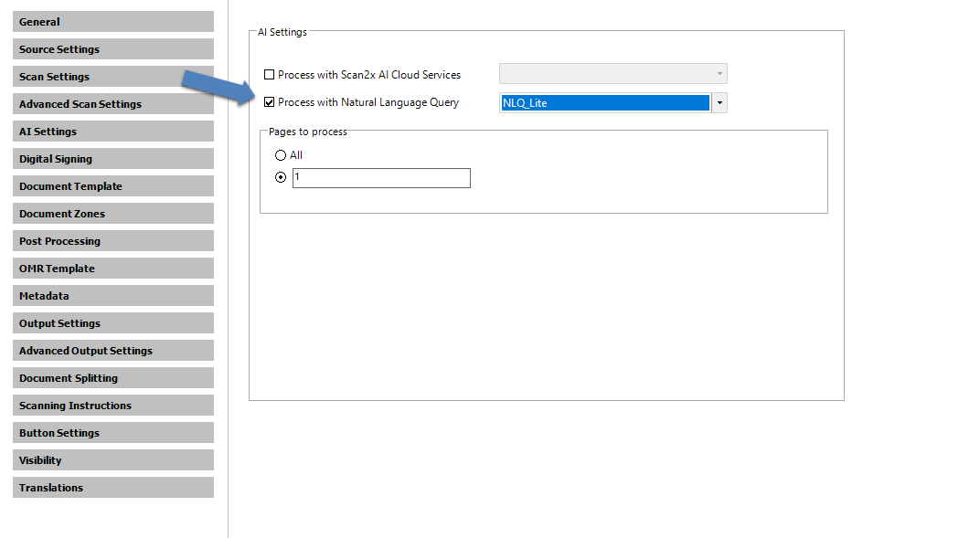The height and width of the screenshot is (538, 980).
Task: Open the OMR Template section
Action: tap(113, 269)
